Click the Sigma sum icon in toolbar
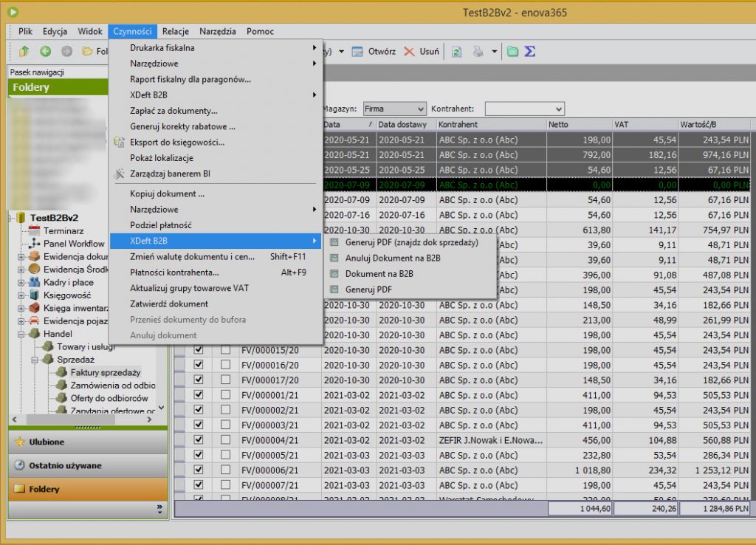Screen dimensions: 756x545 pos(529,52)
